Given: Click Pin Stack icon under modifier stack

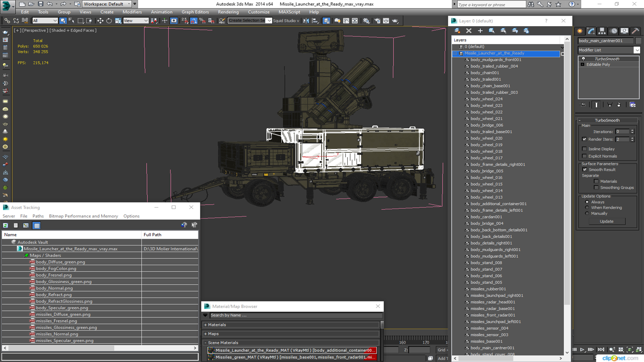Looking at the screenshot, I should point(583,105).
